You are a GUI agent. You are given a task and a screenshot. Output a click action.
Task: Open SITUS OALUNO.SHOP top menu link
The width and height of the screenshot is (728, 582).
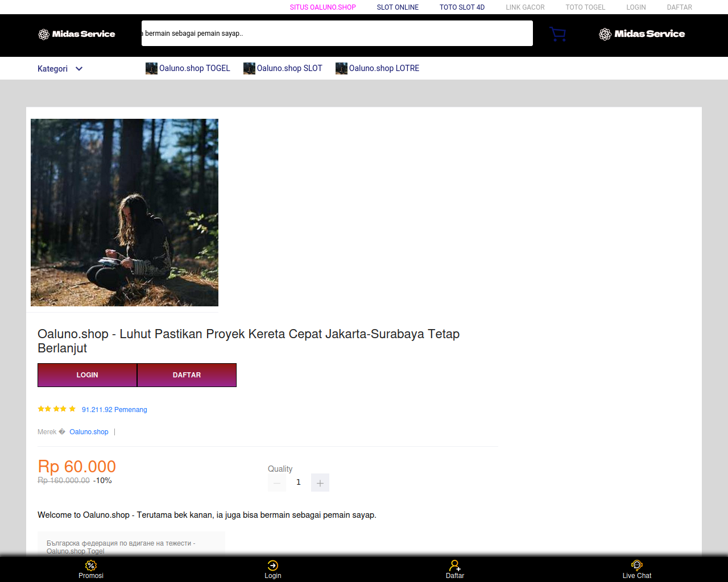tap(323, 7)
